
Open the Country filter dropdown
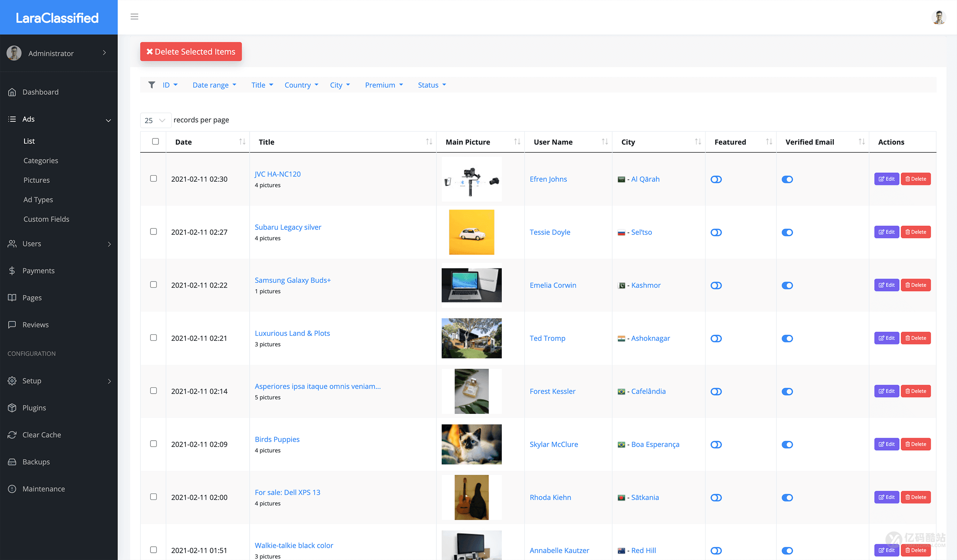pyautogui.click(x=301, y=85)
